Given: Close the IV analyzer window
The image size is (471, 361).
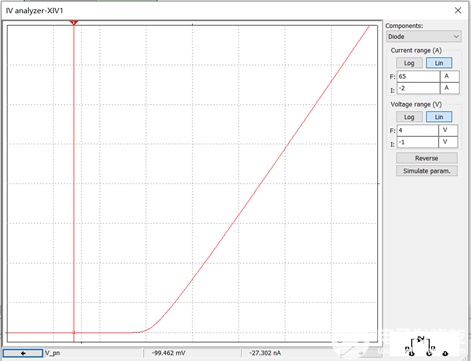Looking at the screenshot, I should [458, 10].
